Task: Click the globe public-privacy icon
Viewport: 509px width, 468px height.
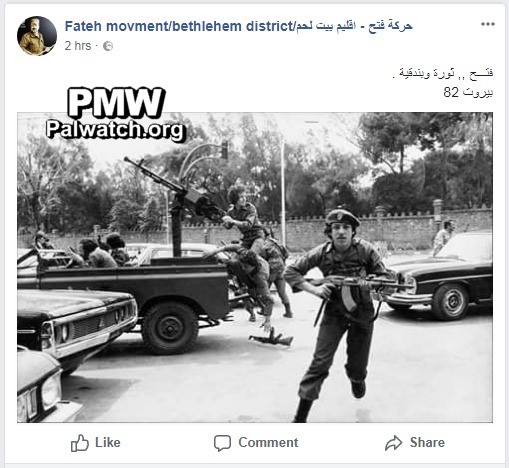Action: (x=108, y=46)
